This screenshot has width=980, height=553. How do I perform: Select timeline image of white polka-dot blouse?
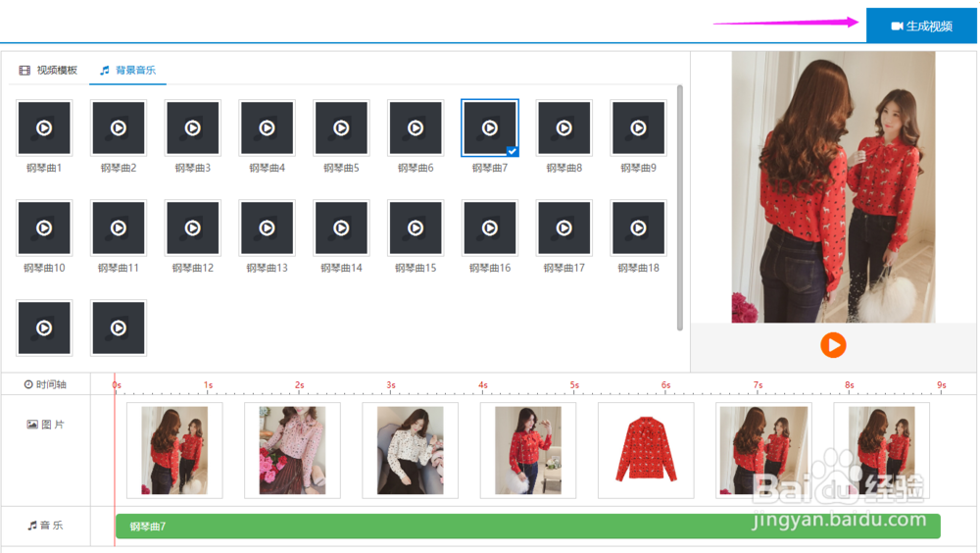click(x=410, y=450)
